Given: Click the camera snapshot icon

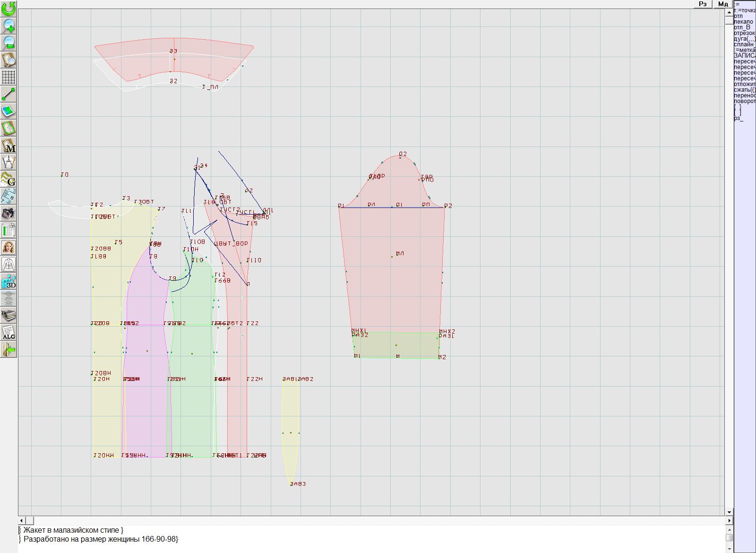Looking at the screenshot, I should (9, 213).
